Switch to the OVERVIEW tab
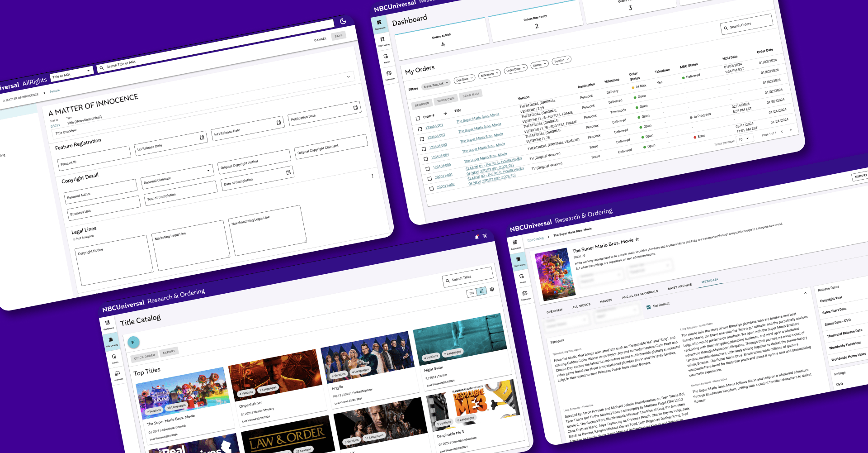Viewport: 868px width, 453px height. [554, 311]
